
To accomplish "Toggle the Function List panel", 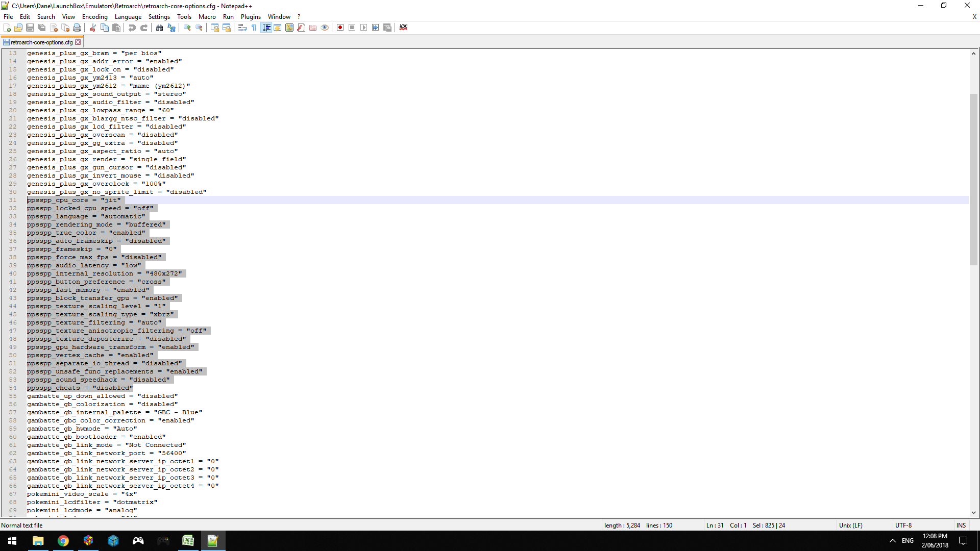I will pos(301,28).
